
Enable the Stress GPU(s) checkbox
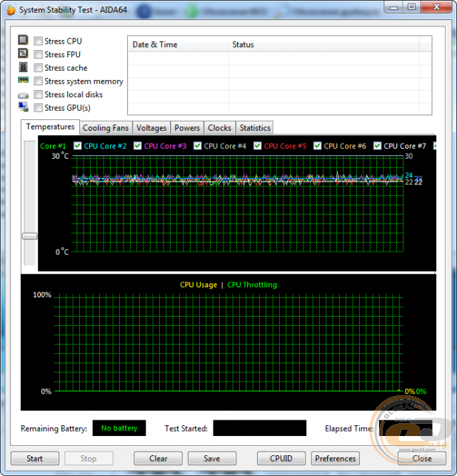39,108
